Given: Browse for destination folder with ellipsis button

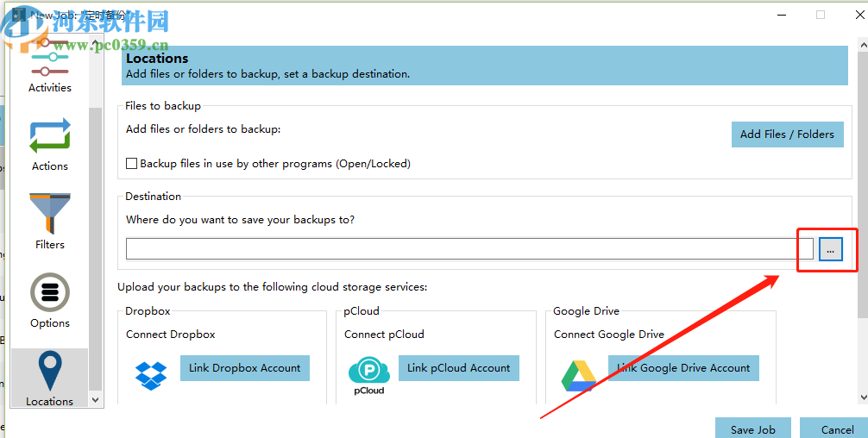Looking at the screenshot, I should point(830,249).
